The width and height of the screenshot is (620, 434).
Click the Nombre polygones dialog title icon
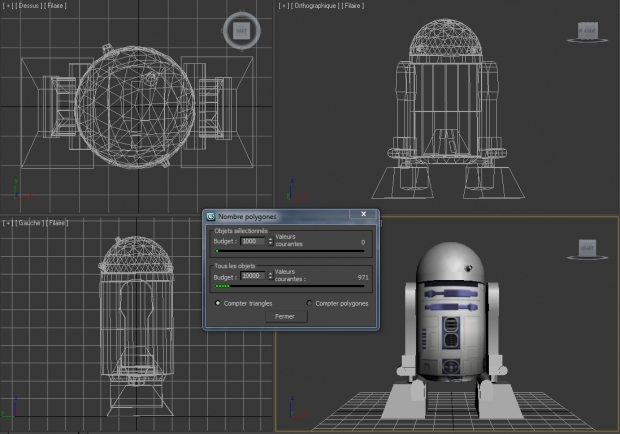pyautogui.click(x=211, y=217)
